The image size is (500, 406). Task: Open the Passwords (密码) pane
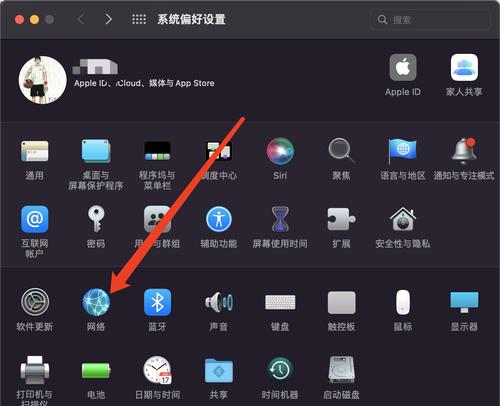click(x=96, y=219)
